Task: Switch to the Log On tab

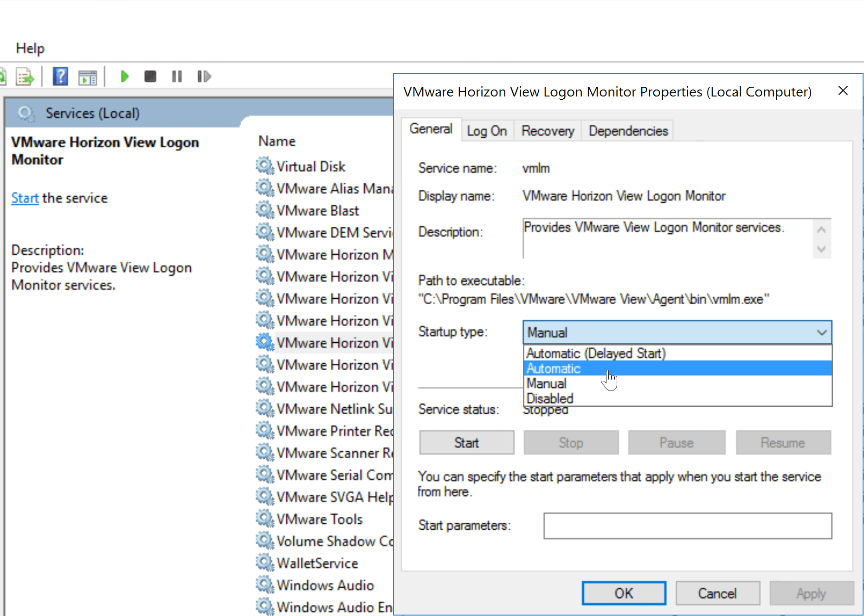Action: click(x=487, y=131)
